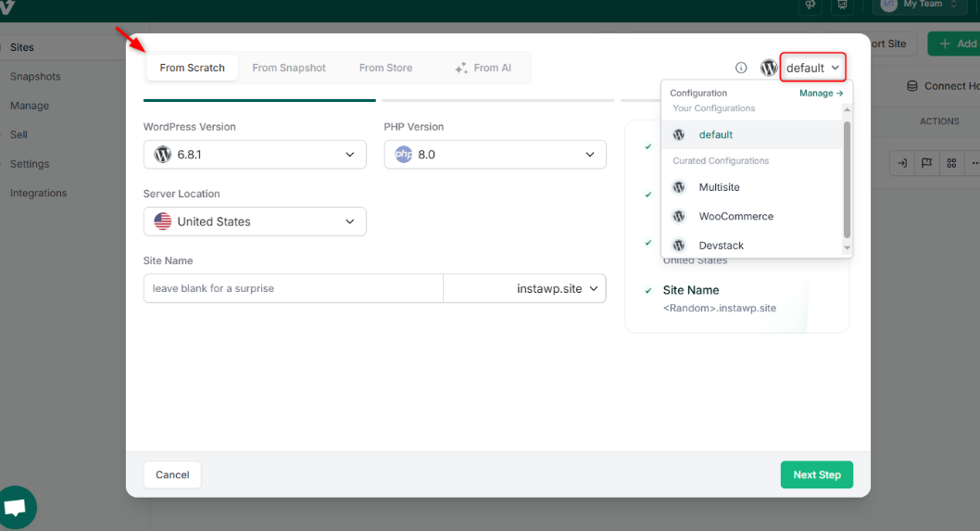This screenshot has width=980, height=531.
Task: Click the login arrow action icon
Action: 902,163
